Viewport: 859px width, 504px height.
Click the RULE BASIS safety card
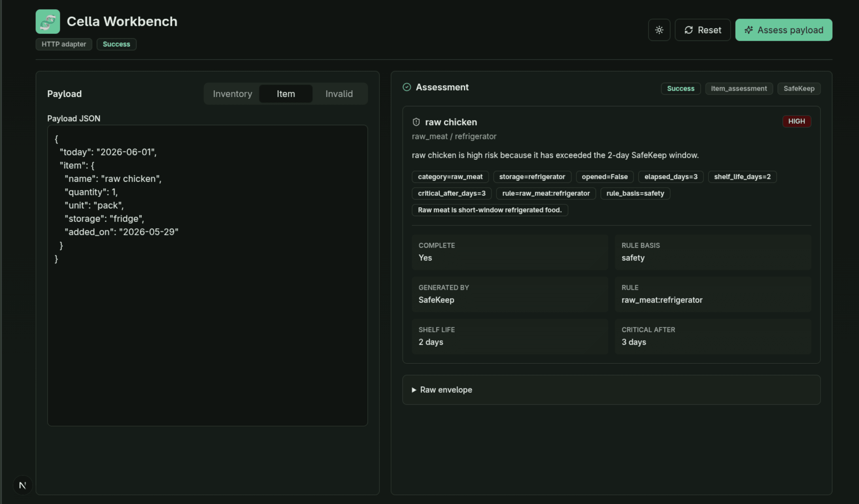coord(713,252)
